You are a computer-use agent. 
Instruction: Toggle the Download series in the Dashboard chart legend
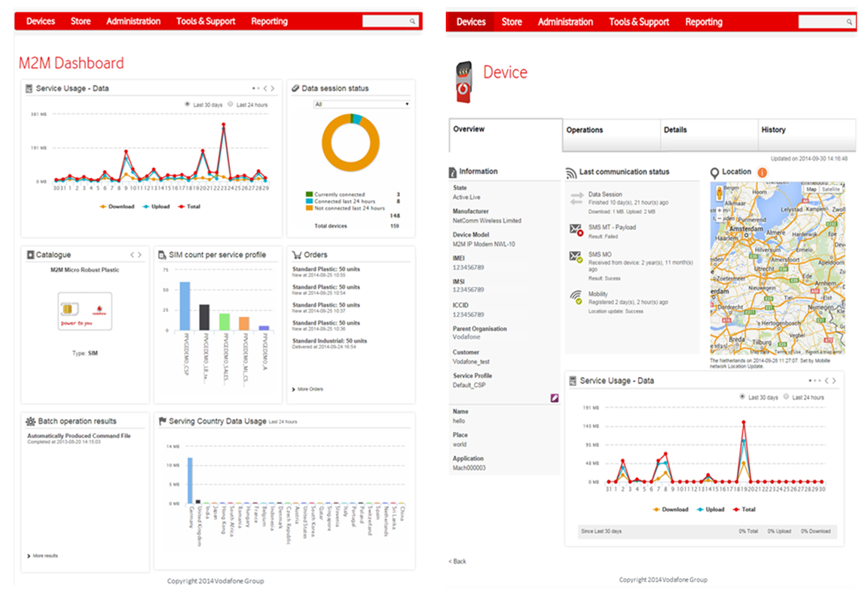pos(117,207)
